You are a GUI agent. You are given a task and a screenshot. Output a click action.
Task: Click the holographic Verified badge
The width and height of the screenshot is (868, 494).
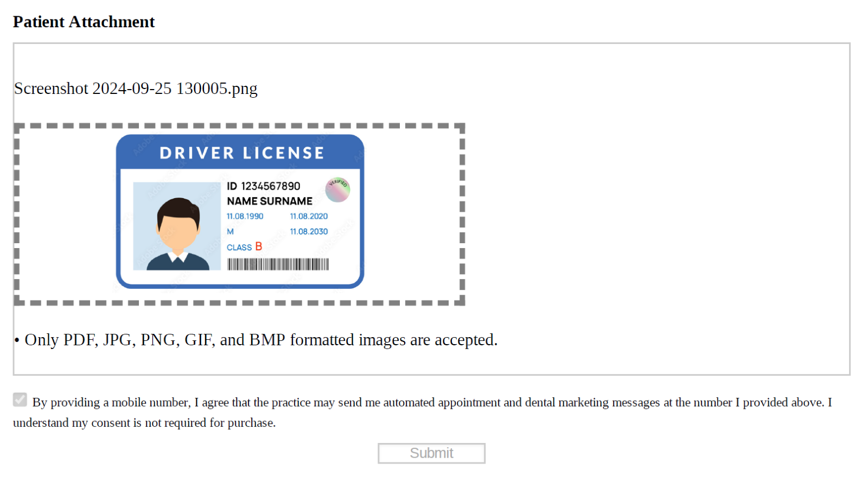click(x=337, y=189)
